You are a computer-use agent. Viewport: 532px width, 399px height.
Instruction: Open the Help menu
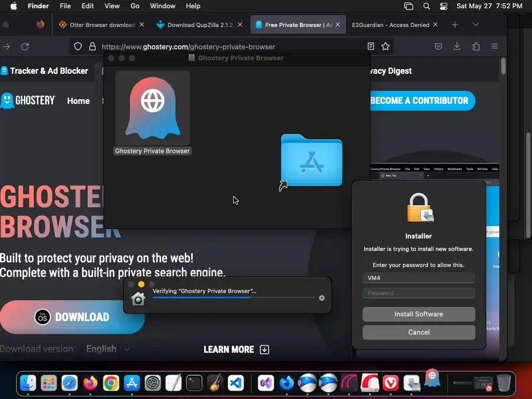[193, 6]
